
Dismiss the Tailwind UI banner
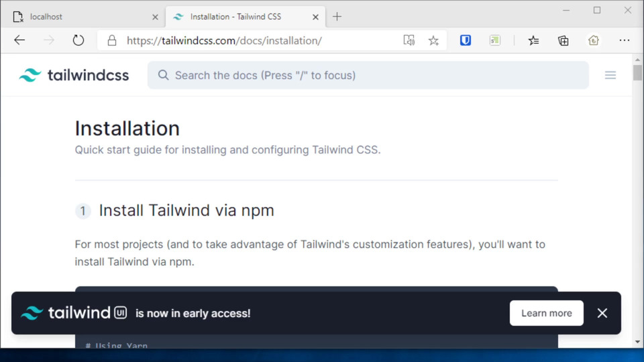(x=602, y=313)
